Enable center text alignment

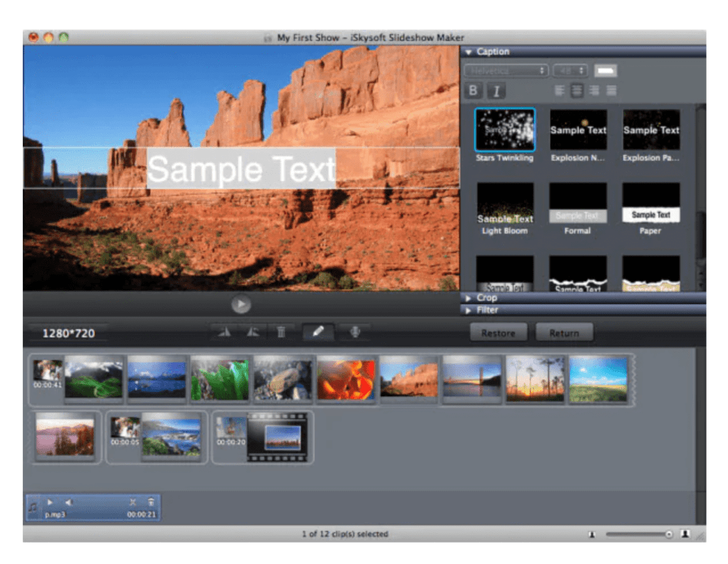tap(577, 90)
